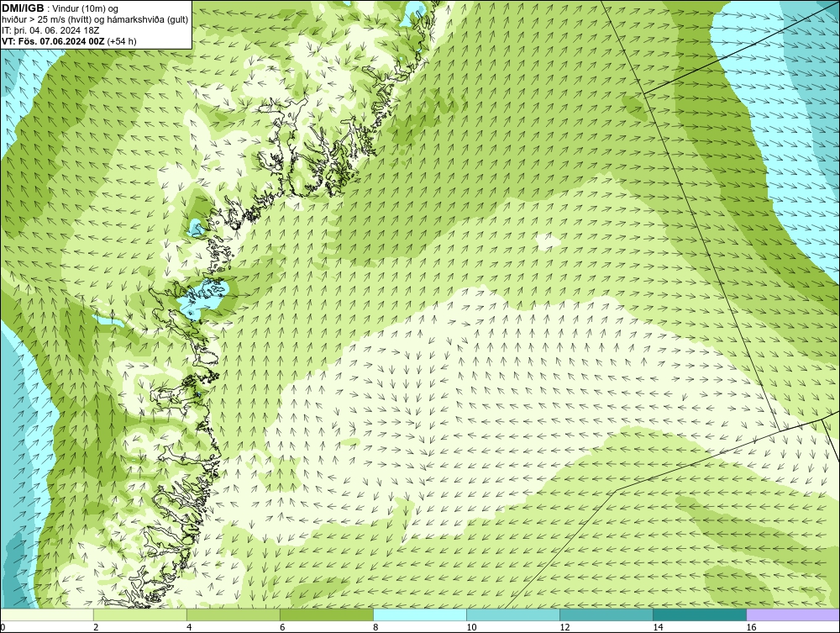Click the 6–8 m/s dark green legend swatch
The image size is (840, 633).
[327, 615]
